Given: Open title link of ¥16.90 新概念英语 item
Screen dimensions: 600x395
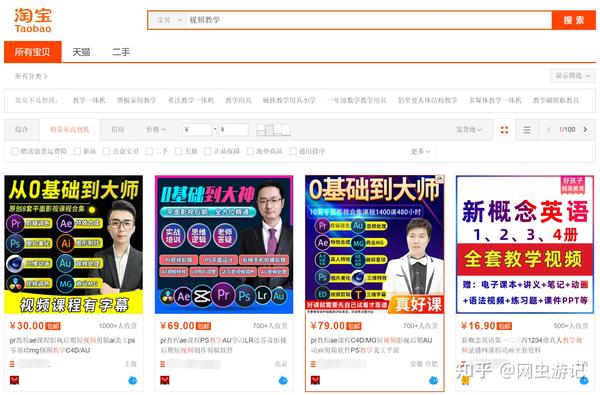Looking at the screenshot, I should click(522, 345).
